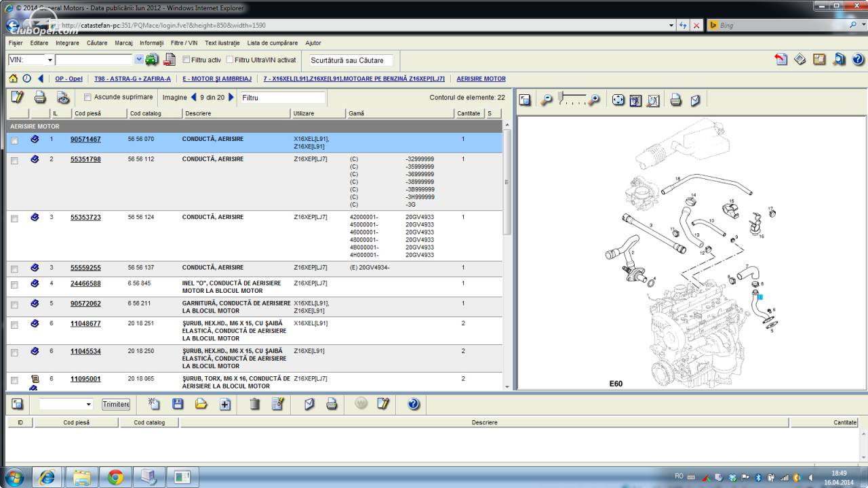Viewport: 868px width, 488px height.
Task: Check the box for part 90571467
Action: 14,140
